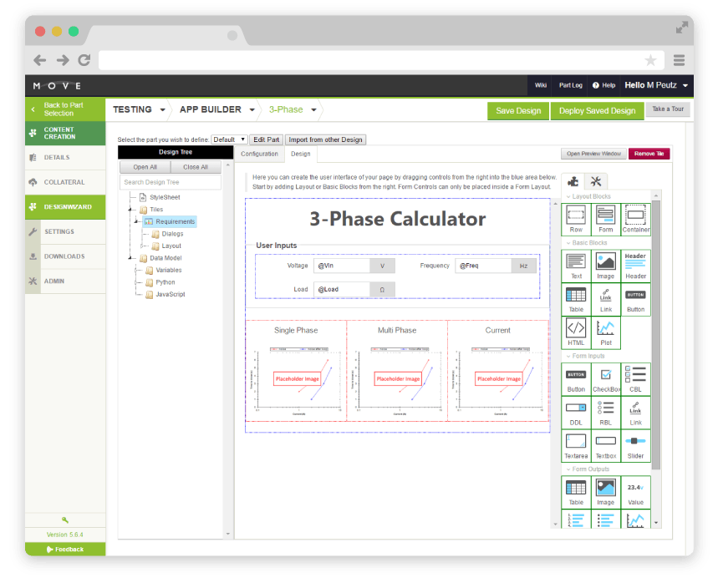Viewport: 718px width, 588px height.
Task: Switch to the Configuration tab
Action: tap(259, 154)
